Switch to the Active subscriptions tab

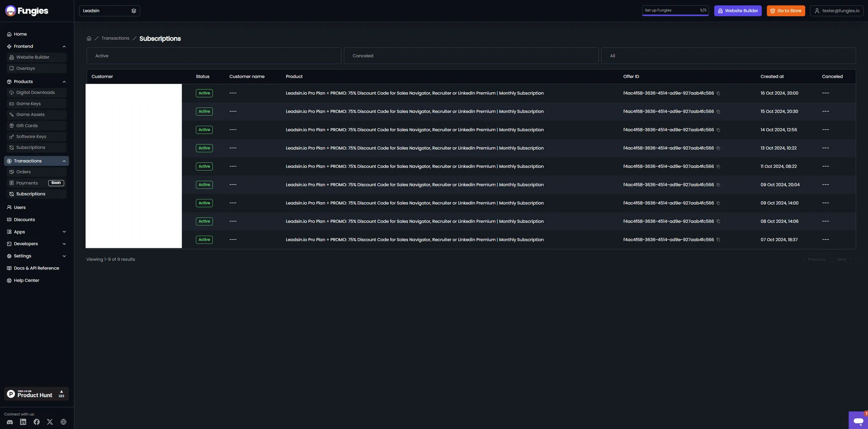[214, 56]
